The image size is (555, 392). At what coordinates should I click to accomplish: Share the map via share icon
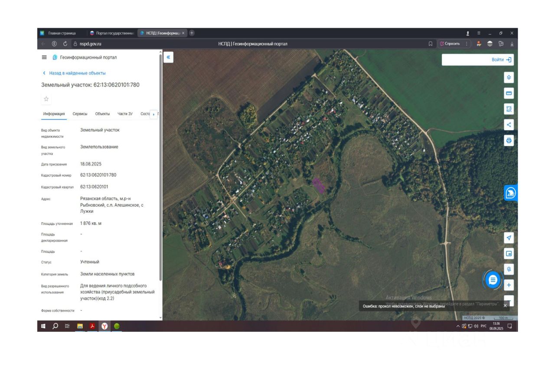pyautogui.click(x=509, y=125)
